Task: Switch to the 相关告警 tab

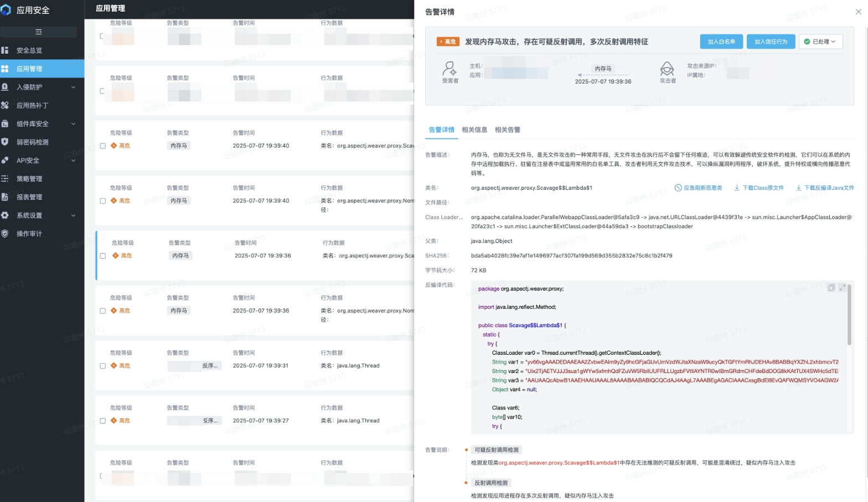Action: [x=507, y=130]
